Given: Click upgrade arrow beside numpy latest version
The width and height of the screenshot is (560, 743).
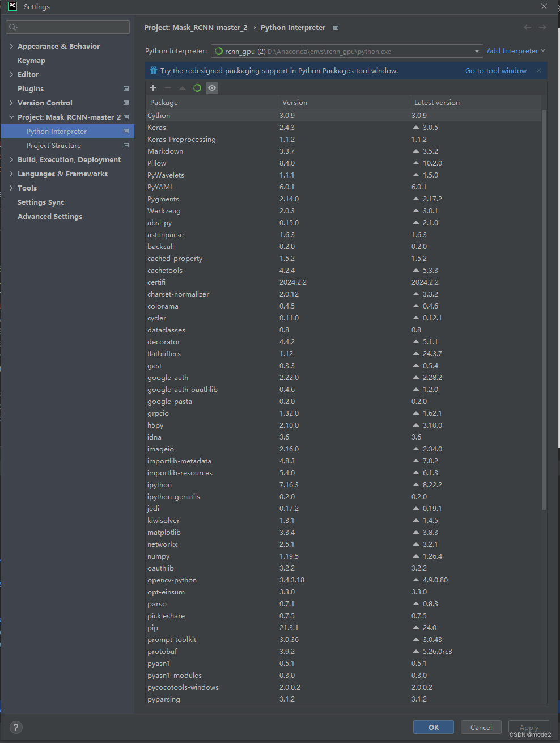Looking at the screenshot, I should click(416, 556).
